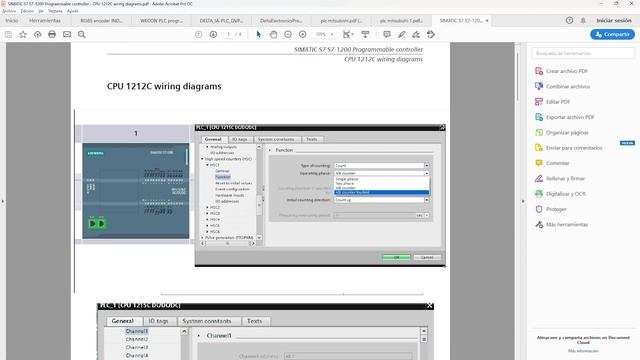Screen dimensions: 640x360
Task: Open Rellenar y firmar tool
Action: (560, 178)
